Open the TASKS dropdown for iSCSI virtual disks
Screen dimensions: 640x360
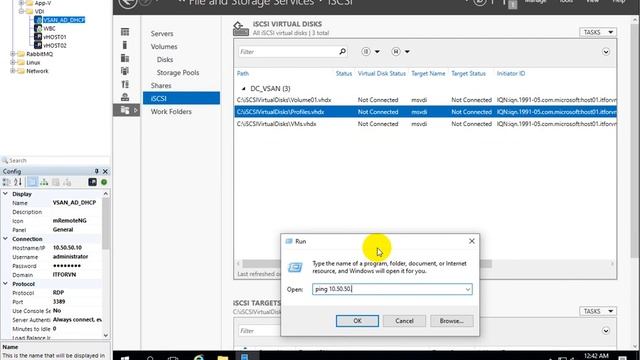coord(598,32)
